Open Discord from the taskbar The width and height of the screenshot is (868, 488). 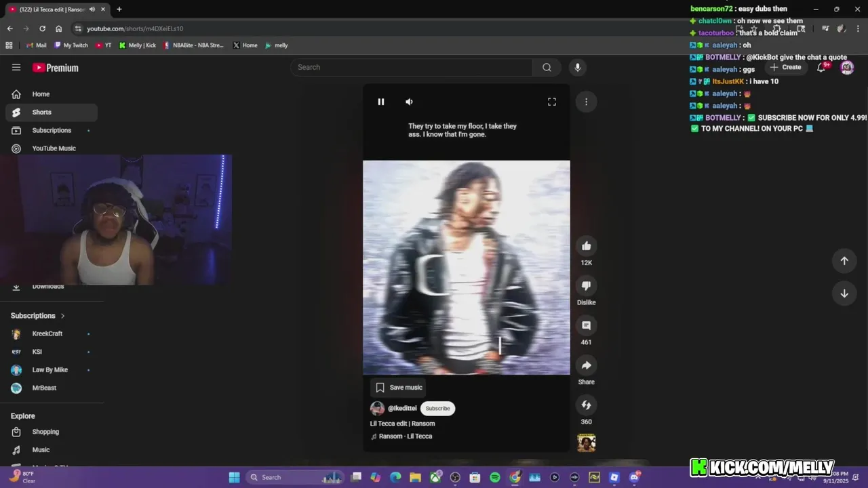coord(634,477)
